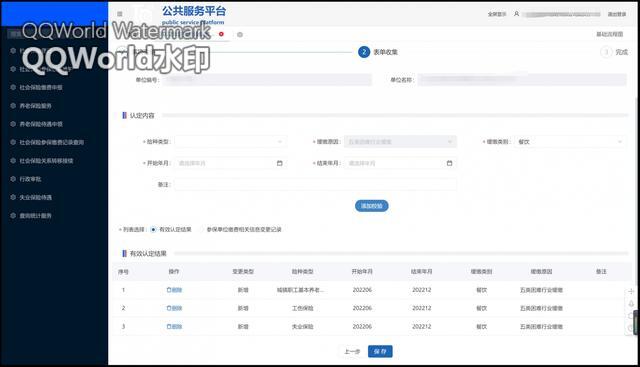The width and height of the screenshot is (640, 367).
Task: Open the 失业保险待遇 sidebar menu
Action: 36,197
